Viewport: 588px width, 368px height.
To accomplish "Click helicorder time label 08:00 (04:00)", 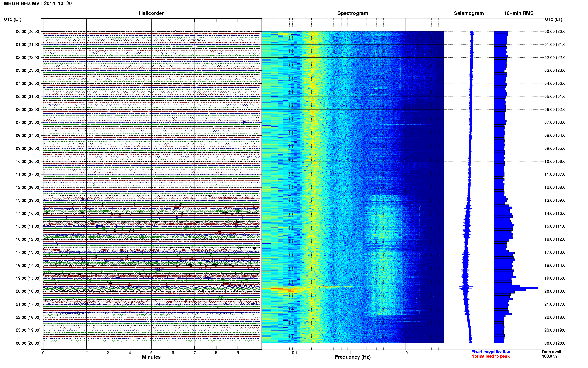I will pyautogui.click(x=28, y=136).
